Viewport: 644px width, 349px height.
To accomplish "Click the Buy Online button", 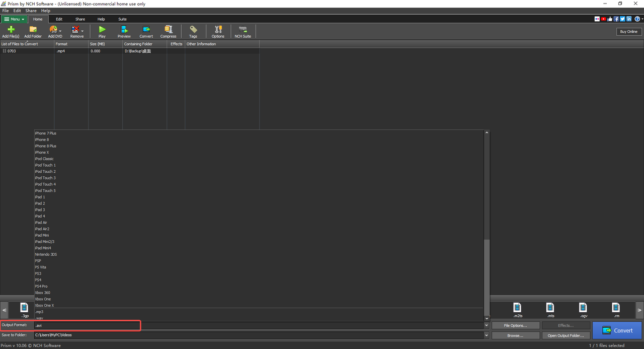I will 629,31.
